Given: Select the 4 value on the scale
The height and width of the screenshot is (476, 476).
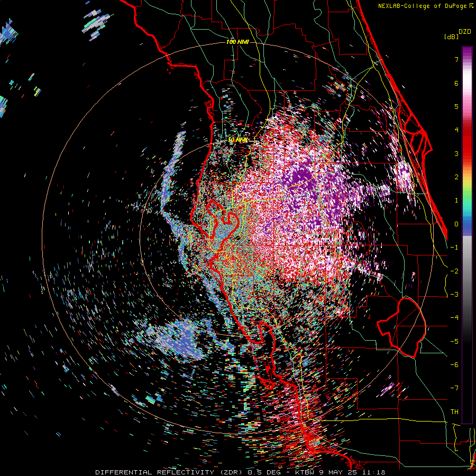Looking at the screenshot, I should coord(456,130).
